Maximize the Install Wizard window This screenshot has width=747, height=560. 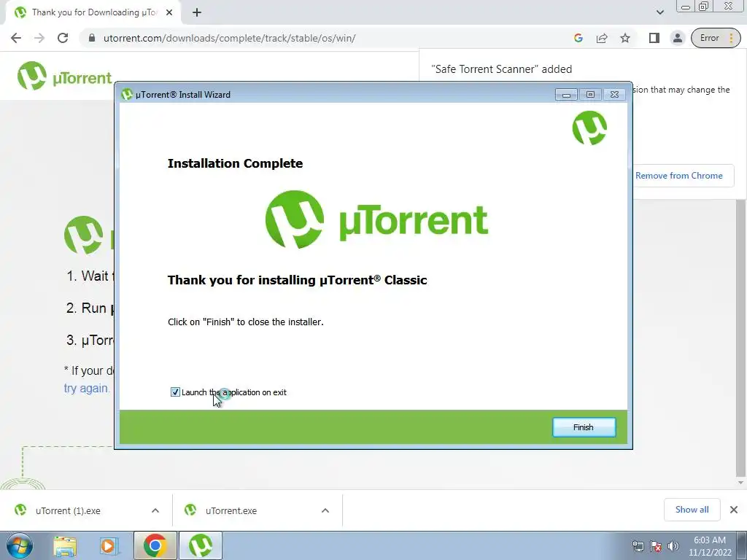tap(590, 94)
